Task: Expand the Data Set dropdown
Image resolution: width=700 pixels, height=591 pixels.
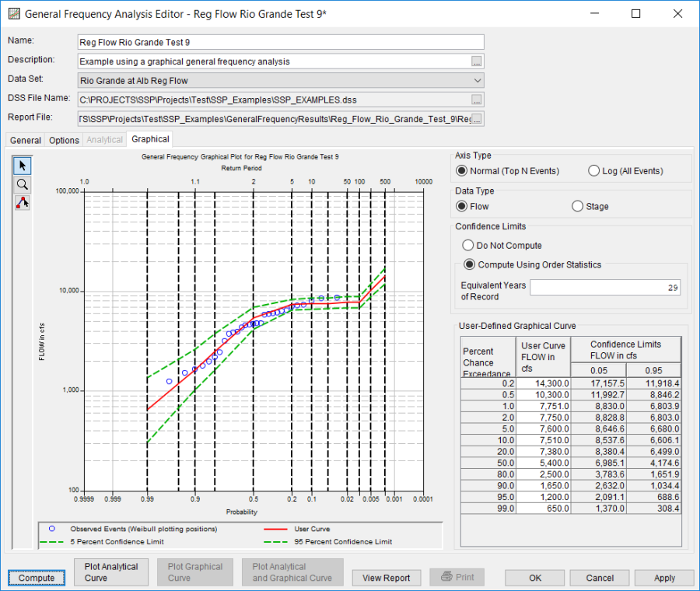Action: click(477, 80)
